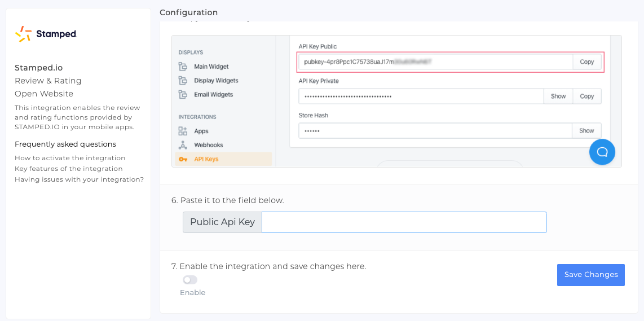The height and width of the screenshot is (321, 644).
Task: Select Apps label under Integrations
Action: point(201,131)
